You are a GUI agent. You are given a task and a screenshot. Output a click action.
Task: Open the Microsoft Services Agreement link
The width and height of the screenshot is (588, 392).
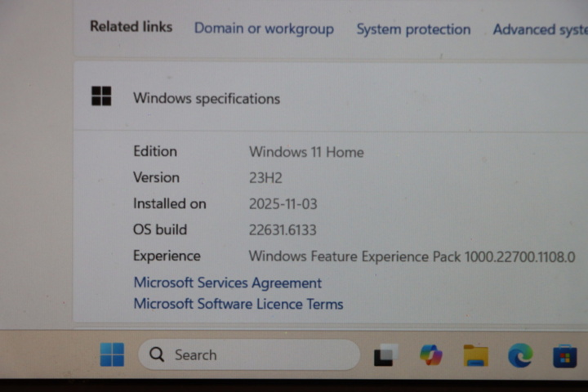point(228,283)
